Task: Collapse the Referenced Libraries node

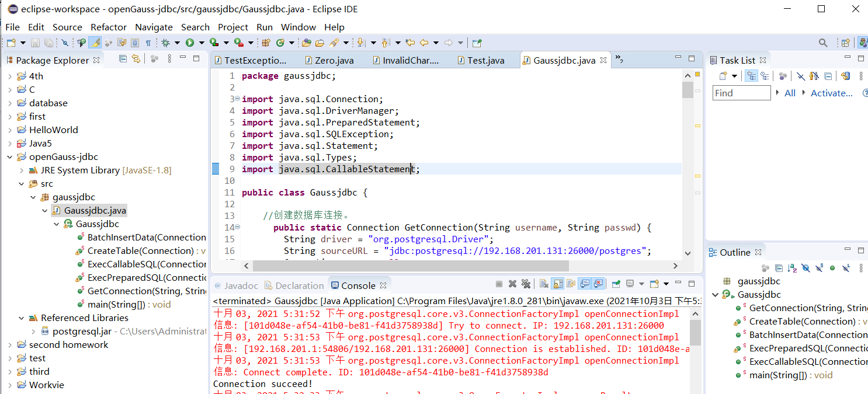Action: (x=22, y=318)
